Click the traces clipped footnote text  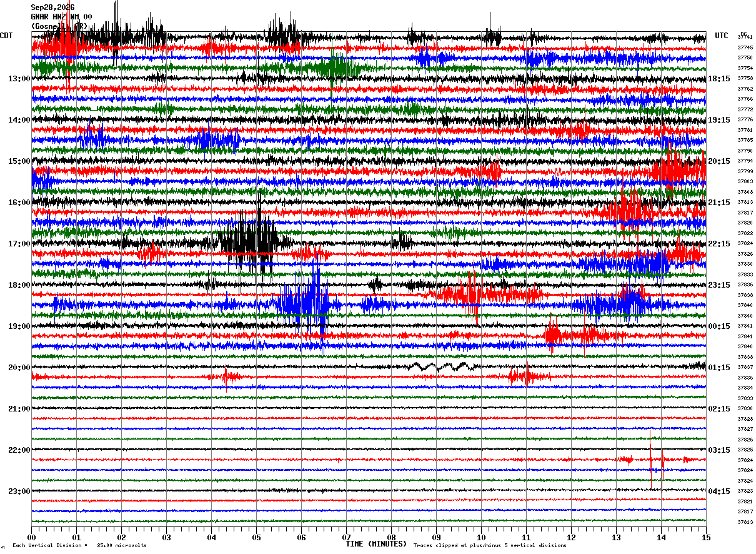[490, 545]
